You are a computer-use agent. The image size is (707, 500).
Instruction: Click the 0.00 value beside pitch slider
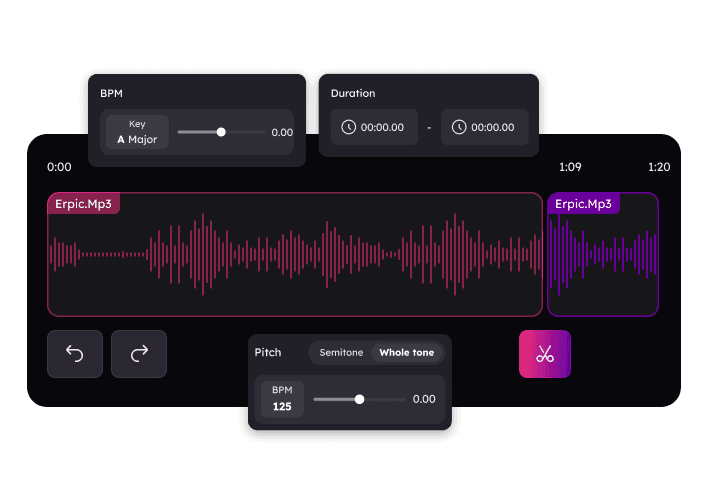(x=424, y=399)
